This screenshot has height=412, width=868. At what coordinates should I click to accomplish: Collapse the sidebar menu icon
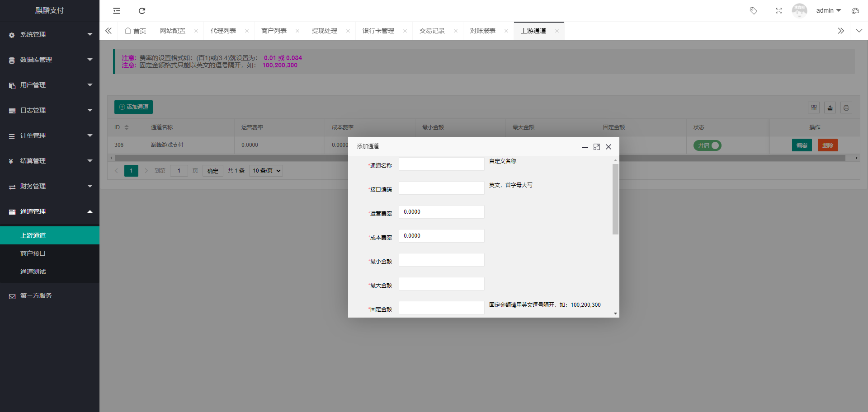[116, 10]
